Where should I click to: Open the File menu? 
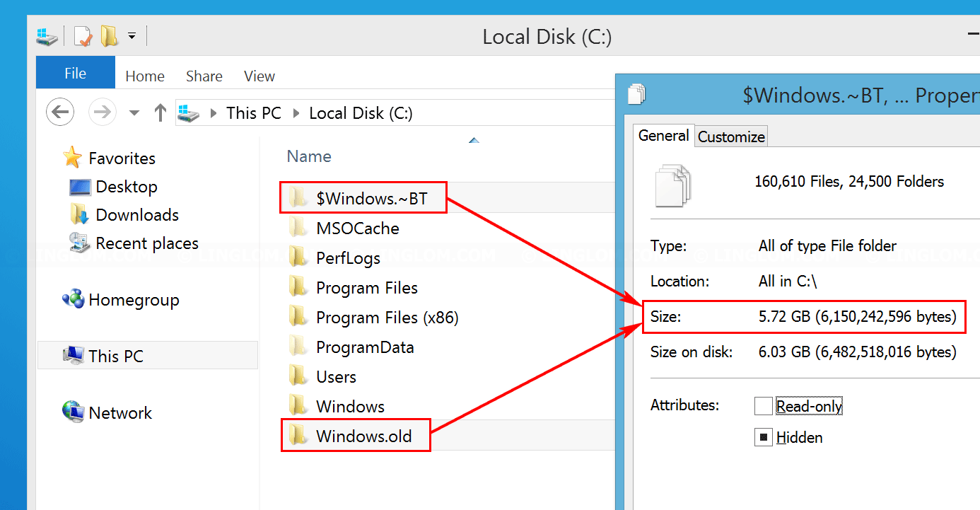tap(76, 73)
